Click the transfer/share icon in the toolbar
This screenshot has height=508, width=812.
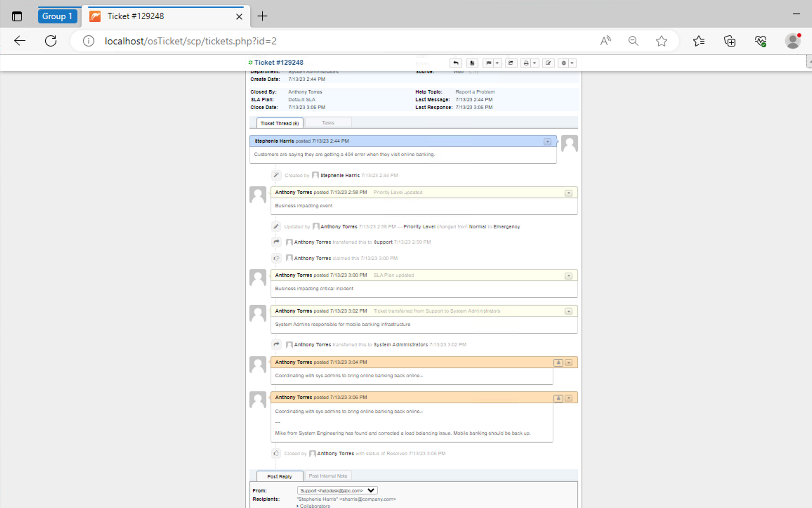click(x=511, y=63)
